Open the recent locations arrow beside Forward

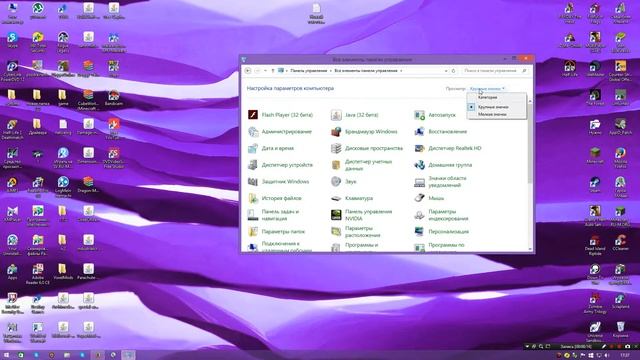(265, 71)
